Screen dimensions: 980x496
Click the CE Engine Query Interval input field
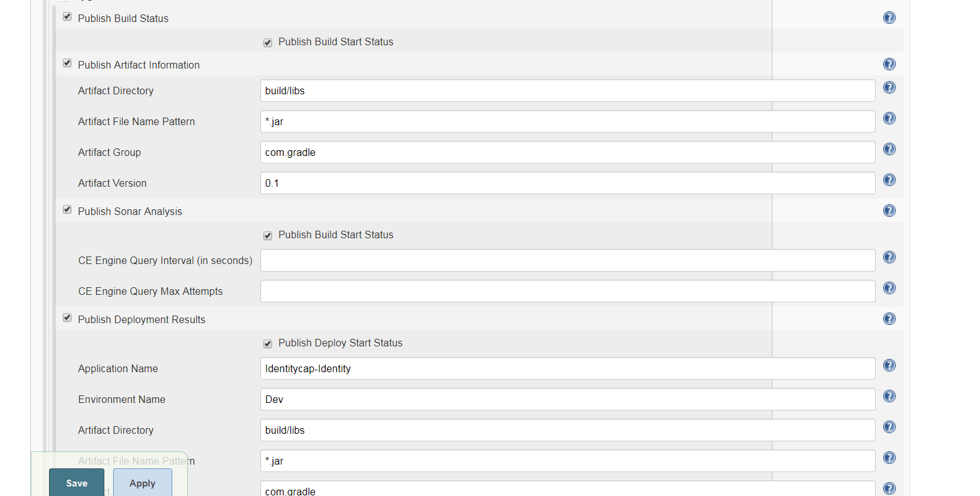click(566, 260)
